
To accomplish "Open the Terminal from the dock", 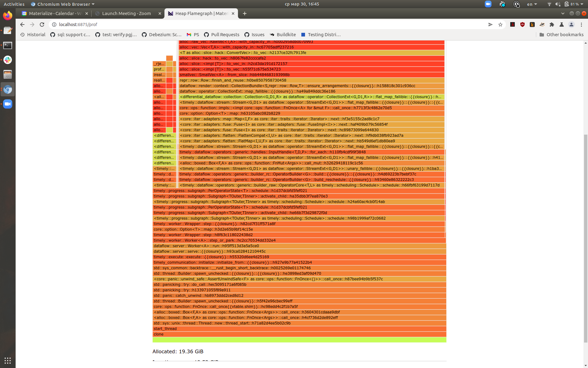I will click(7, 45).
